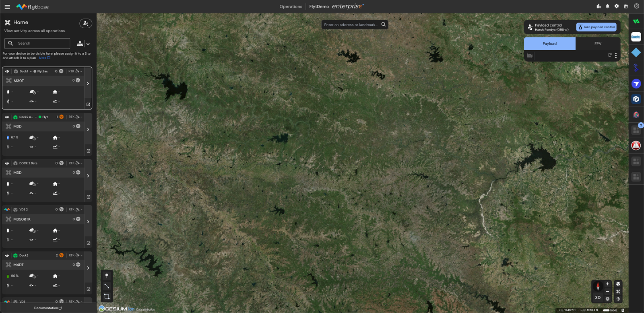Click the 3D cube view icon
This screenshot has height=313, width=644.
click(618, 284)
